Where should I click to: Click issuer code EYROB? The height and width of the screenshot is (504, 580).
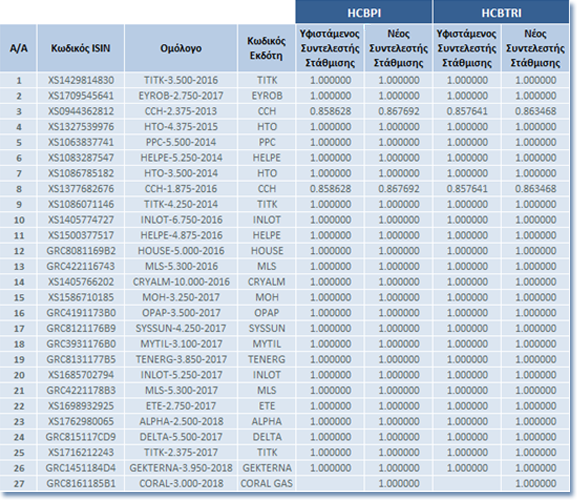[x=266, y=96]
